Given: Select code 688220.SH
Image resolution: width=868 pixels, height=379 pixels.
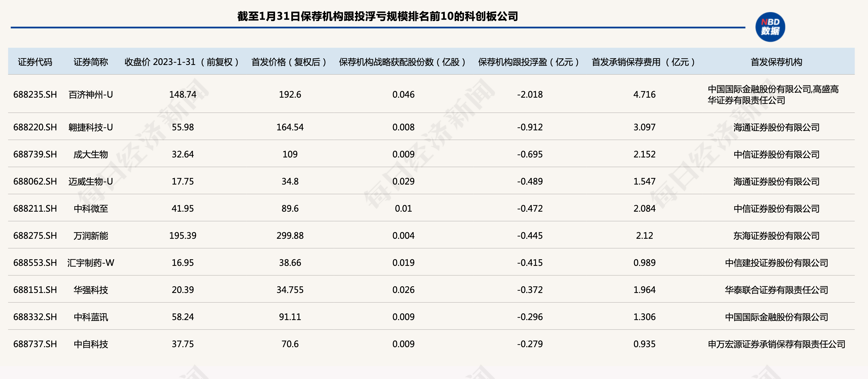Looking at the screenshot, I should [x=35, y=127].
